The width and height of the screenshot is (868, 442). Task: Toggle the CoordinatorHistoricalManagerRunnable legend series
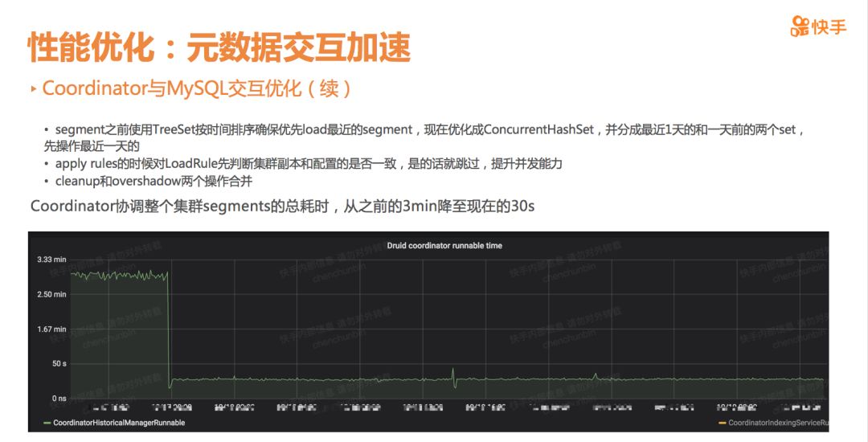coord(114,423)
